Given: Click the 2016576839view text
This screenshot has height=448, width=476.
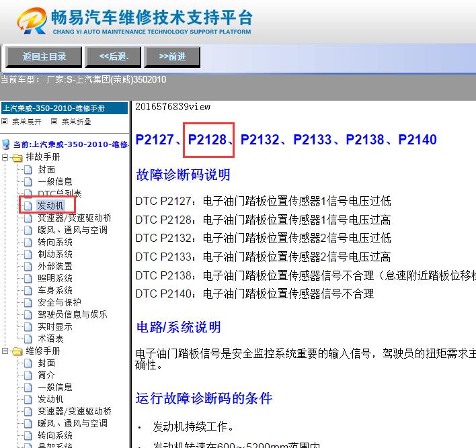Looking at the screenshot, I should pyautogui.click(x=173, y=107).
